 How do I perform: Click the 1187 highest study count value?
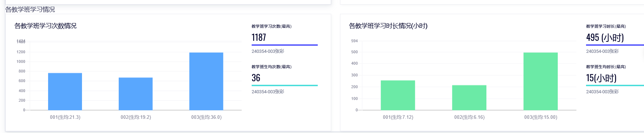tap(259, 38)
